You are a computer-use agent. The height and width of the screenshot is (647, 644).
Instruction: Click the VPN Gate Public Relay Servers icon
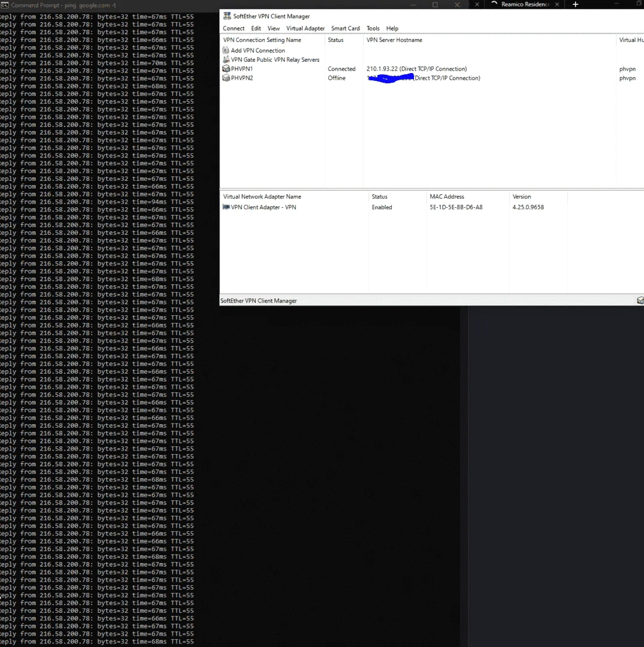coord(226,59)
